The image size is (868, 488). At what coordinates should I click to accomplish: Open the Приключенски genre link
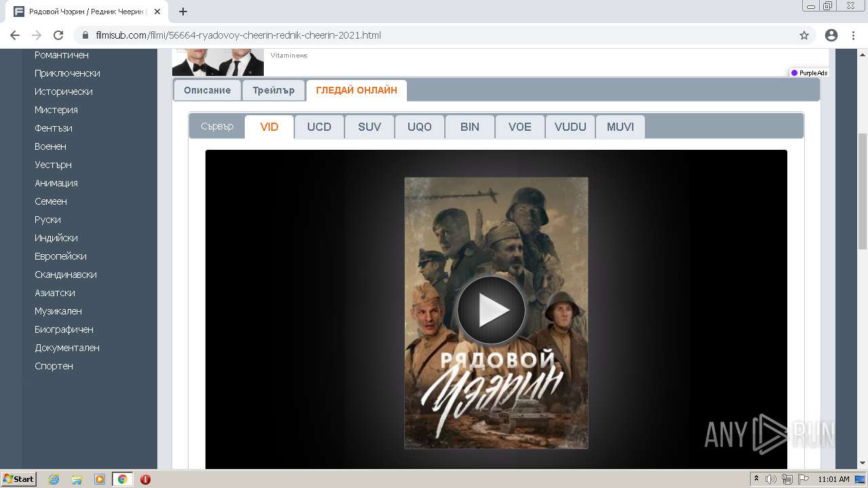(x=67, y=73)
